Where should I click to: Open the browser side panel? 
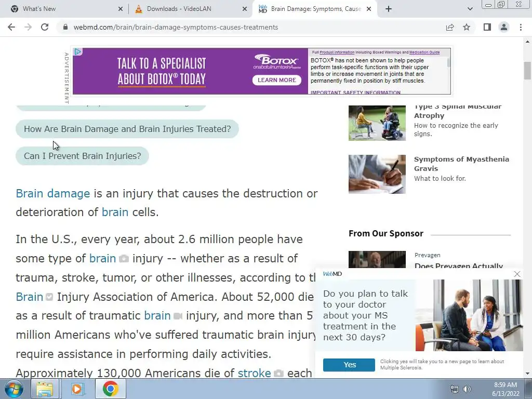(487, 27)
